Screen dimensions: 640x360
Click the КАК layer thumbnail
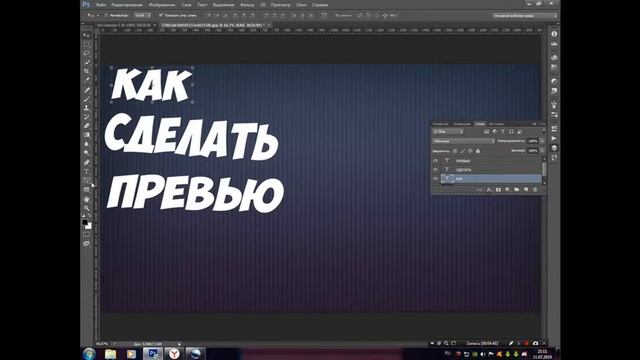[x=447, y=179]
